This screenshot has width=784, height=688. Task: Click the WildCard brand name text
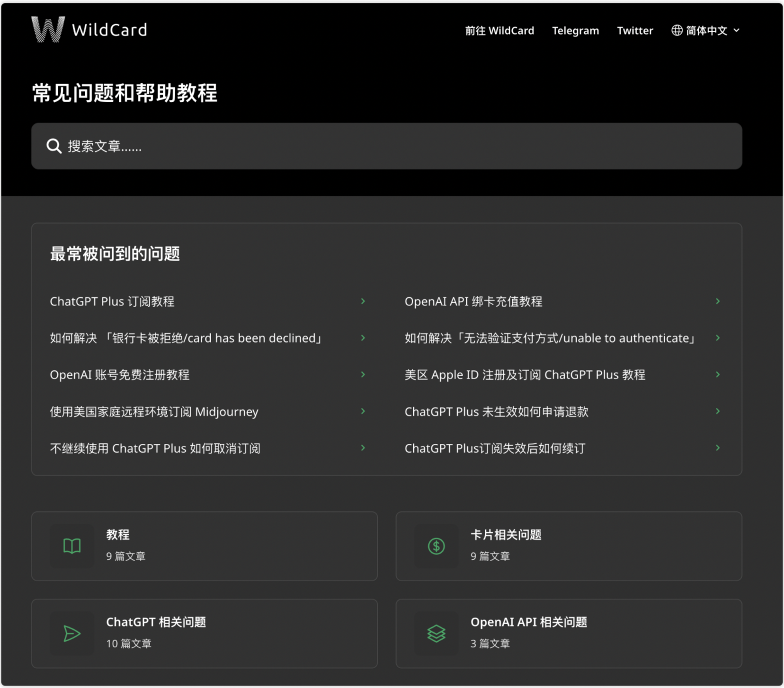(109, 30)
